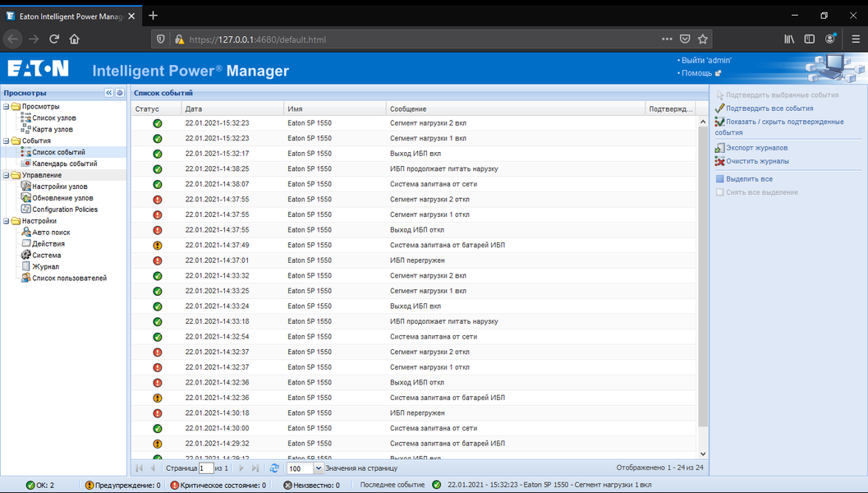This screenshot has width=868, height=493.
Task: Click scroll-down arrow of events list
Action: tap(703, 454)
